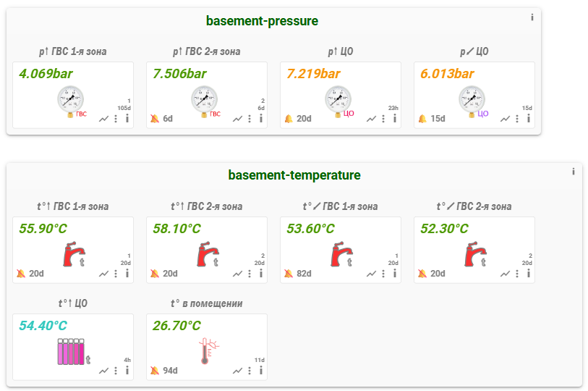588x391 pixels.
Task: Open basement-temperature panel info icon
Action: [x=574, y=172]
